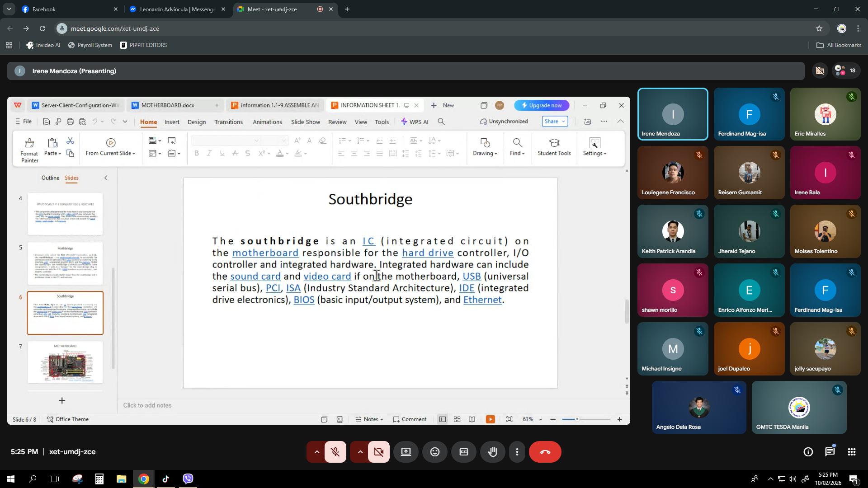The width and height of the screenshot is (868, 488).
Task: Click Irene Mendoza participant tile
Action: 672,114
